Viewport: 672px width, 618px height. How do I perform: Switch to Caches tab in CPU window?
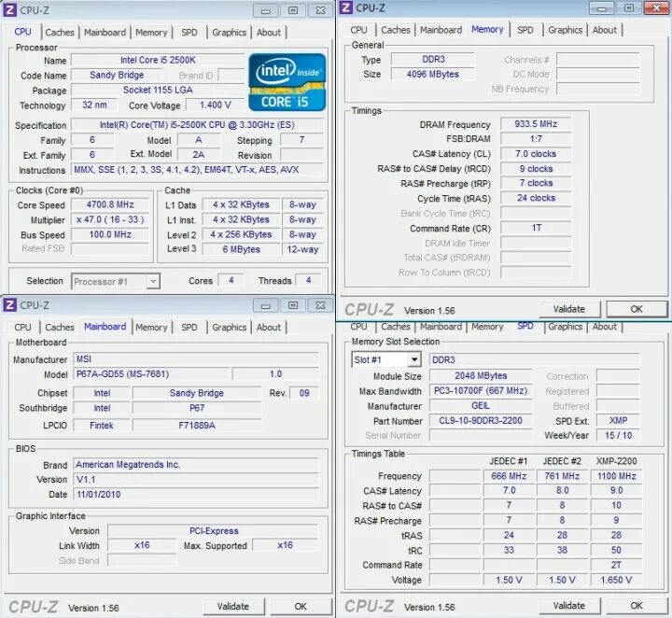pos(60,33)
